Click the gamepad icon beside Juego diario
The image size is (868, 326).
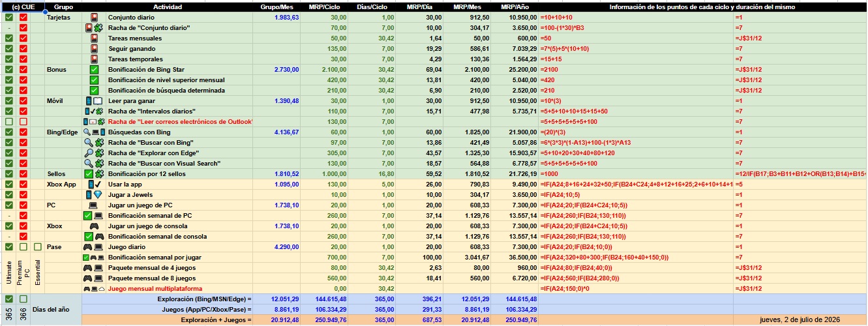pyautogui.click(x=88, y=247)
